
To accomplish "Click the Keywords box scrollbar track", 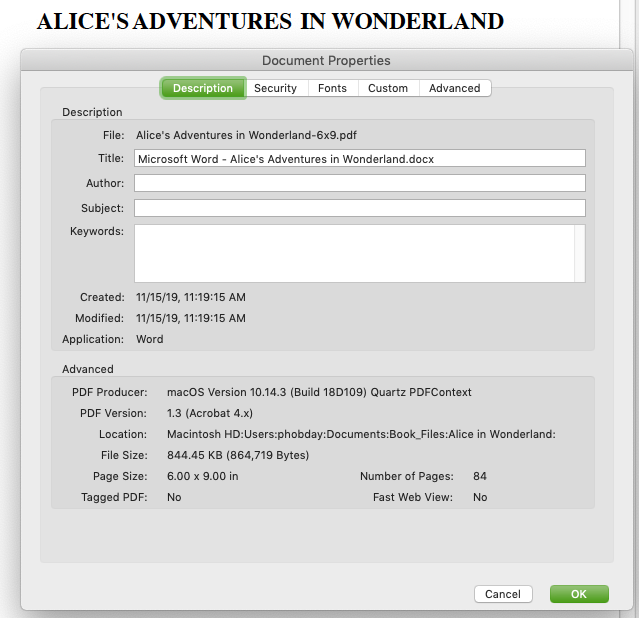I will coord(580,253).
